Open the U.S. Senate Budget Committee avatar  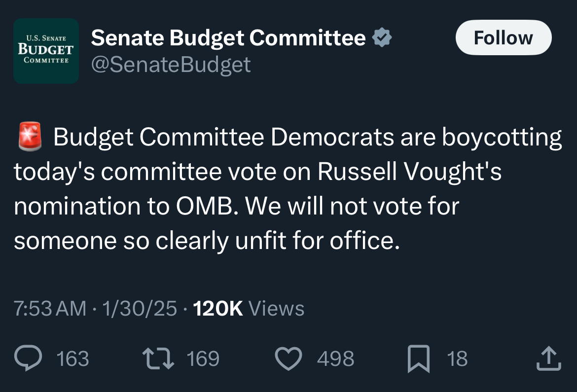click(46, 51)
